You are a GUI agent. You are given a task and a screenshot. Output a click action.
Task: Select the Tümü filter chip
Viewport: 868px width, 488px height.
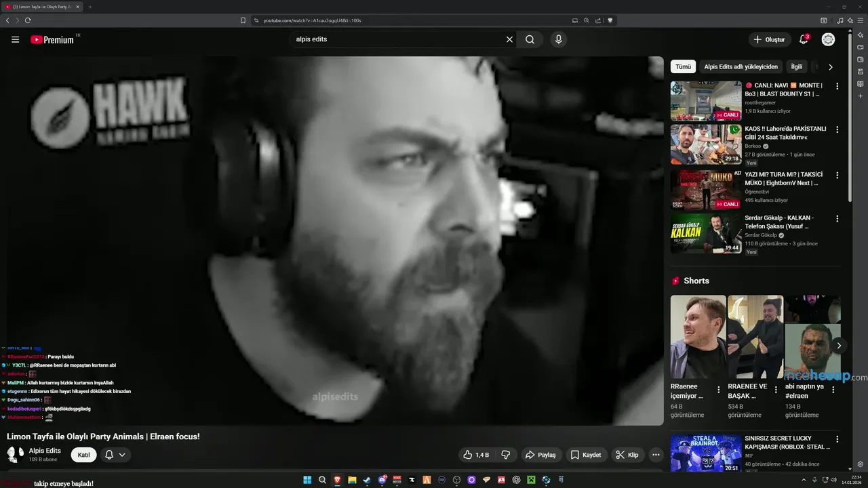tap(683, 66)
